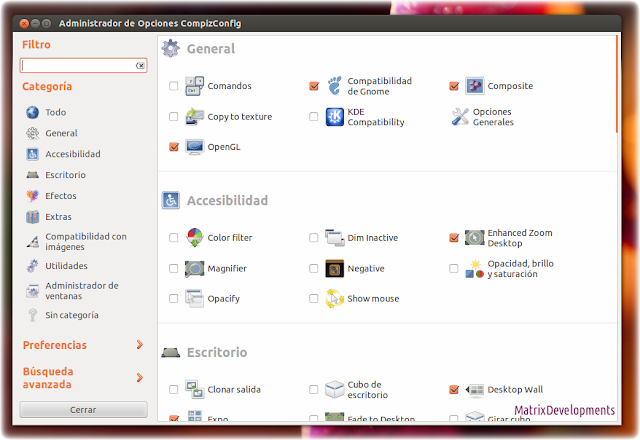Check the Clonar salida checkbox
The width and height of the screenshot is (640, 440).
point(174,389)
